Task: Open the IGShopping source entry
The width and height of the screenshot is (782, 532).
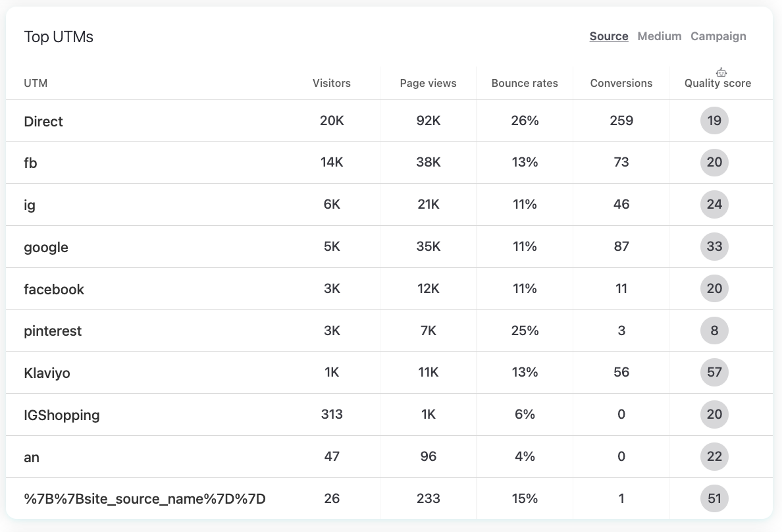Action: (x=61, y=415)
